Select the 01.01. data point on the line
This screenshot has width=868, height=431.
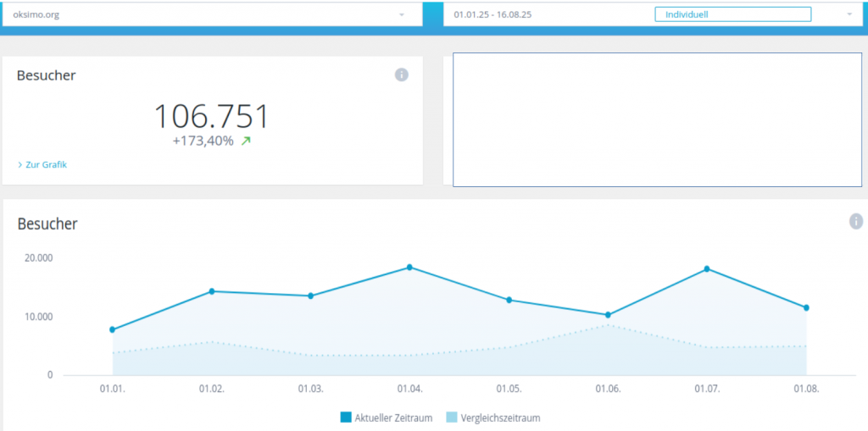[113, 329]
